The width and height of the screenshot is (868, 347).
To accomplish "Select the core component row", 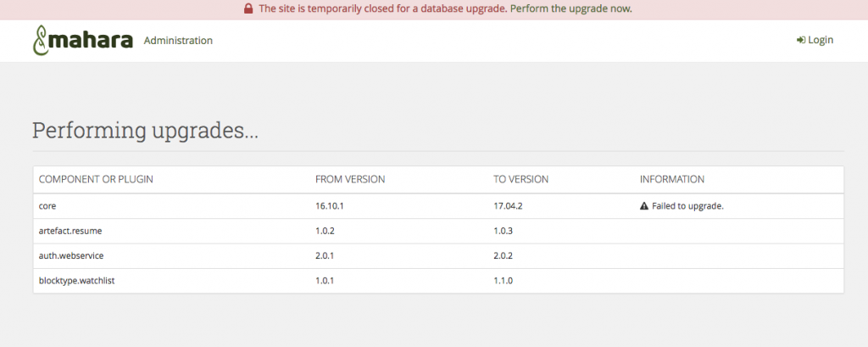I will [438, 206].
